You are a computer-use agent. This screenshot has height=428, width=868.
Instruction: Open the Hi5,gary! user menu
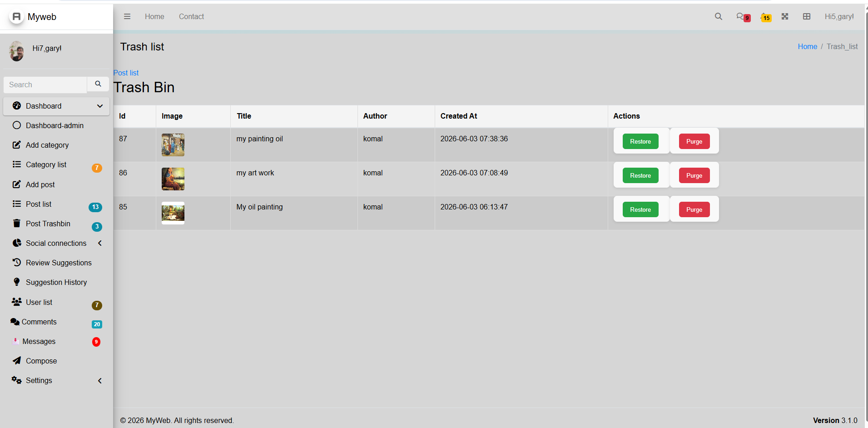[839, 16]
